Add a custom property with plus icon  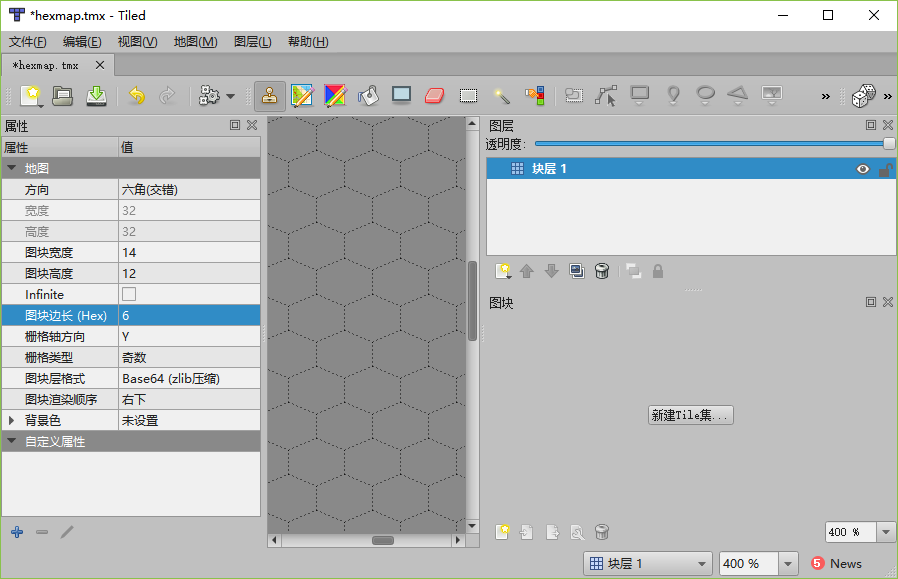(x=17, y=532)
